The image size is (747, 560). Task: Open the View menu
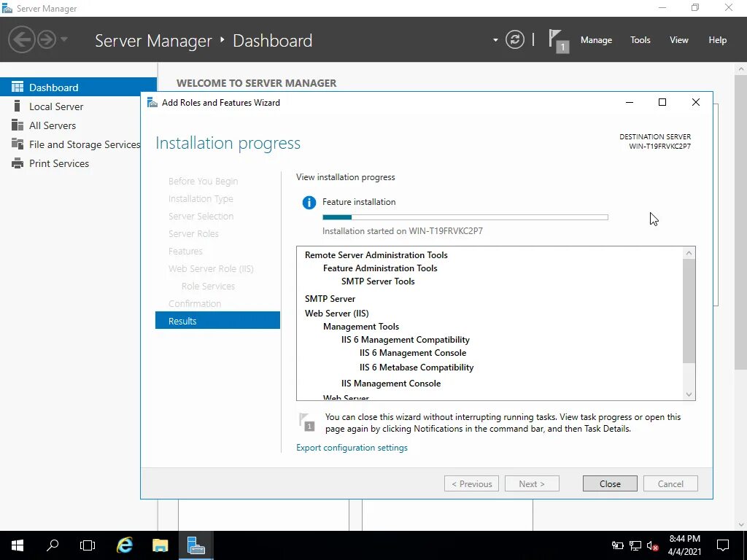pyautogui.click(x=678, y=40)
